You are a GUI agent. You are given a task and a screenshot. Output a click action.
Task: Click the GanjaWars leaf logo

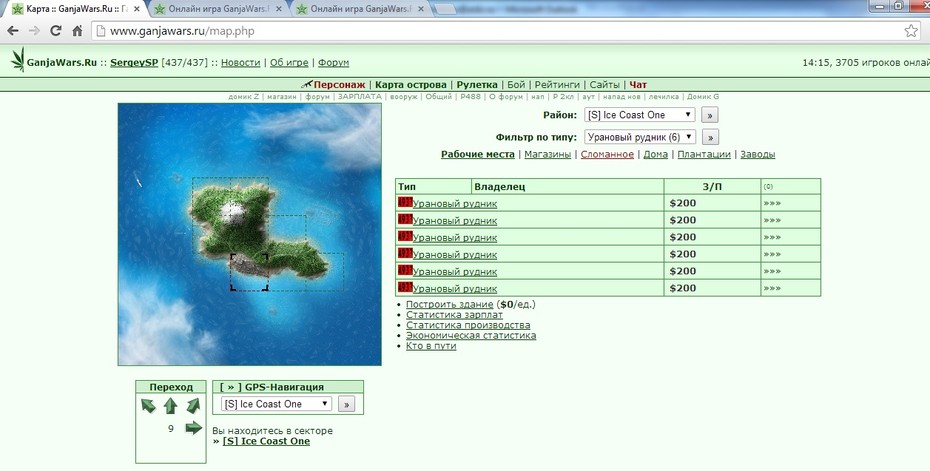coord(18,61)
